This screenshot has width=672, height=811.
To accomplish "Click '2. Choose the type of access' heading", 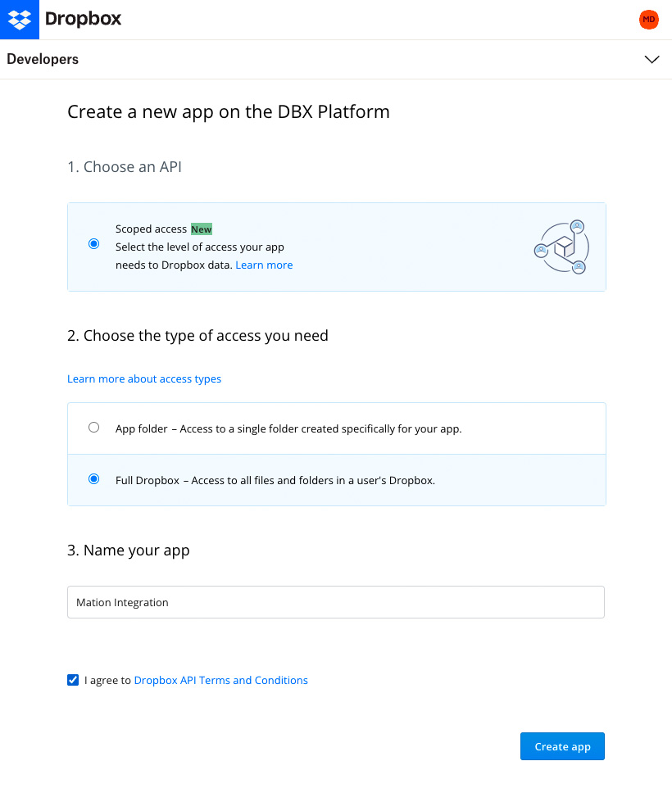I will (198, 336).
